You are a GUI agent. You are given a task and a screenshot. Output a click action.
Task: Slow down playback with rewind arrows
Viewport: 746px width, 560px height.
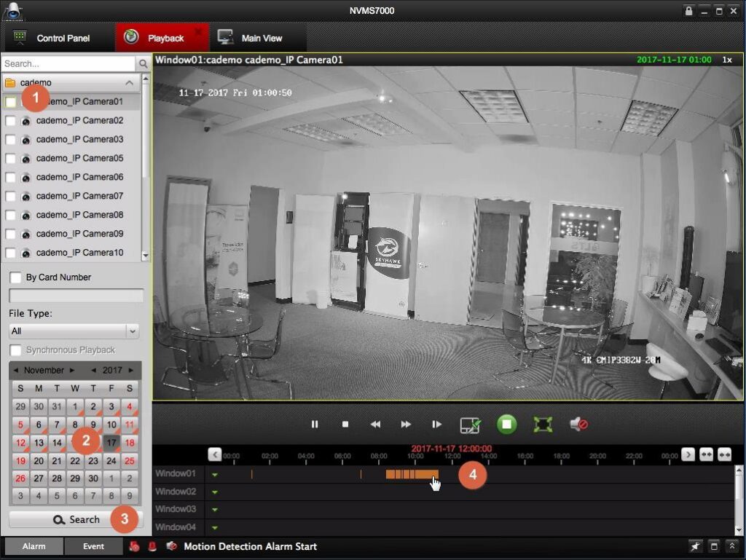point(375,424)
